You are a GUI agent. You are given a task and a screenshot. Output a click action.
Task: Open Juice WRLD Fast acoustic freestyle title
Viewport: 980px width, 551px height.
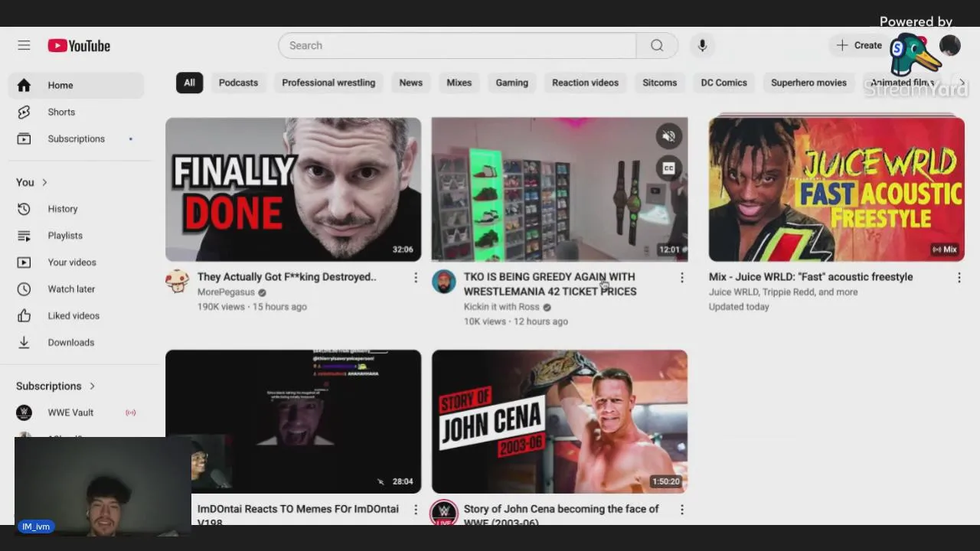811,277
